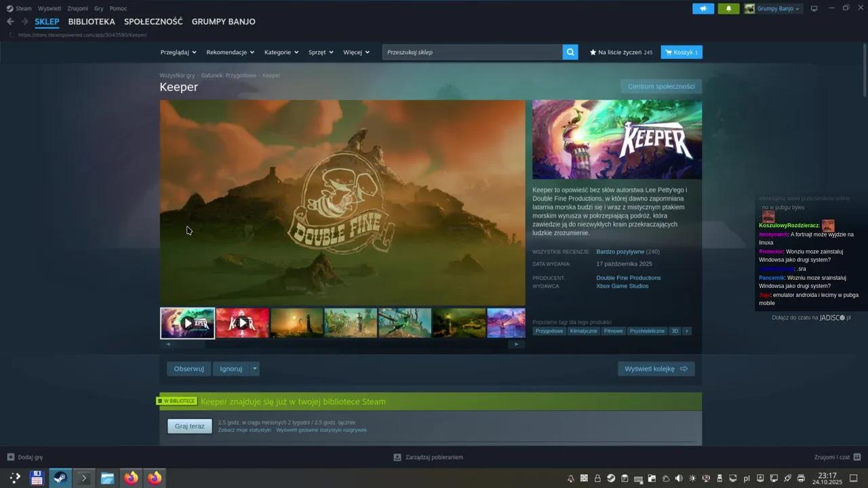868x488 pixels.
Task: Go forward using the right navigation arrow
Action: [x=24, y=22]
